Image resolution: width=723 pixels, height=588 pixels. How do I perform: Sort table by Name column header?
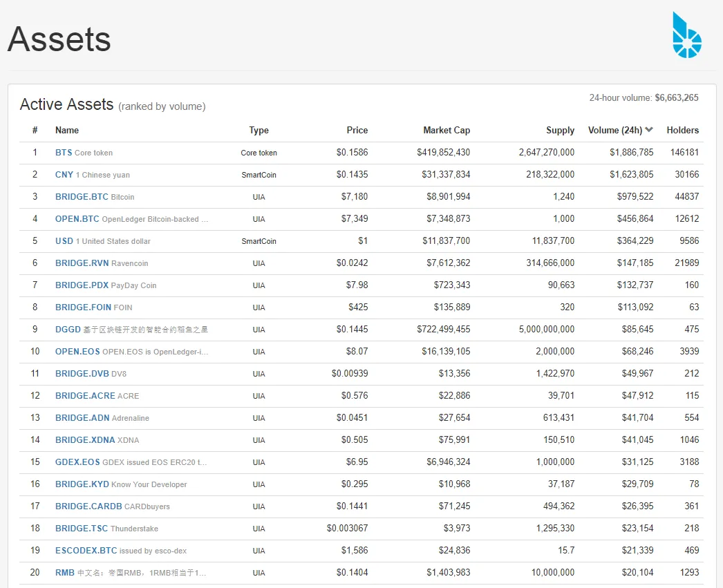tap(67, 131)
